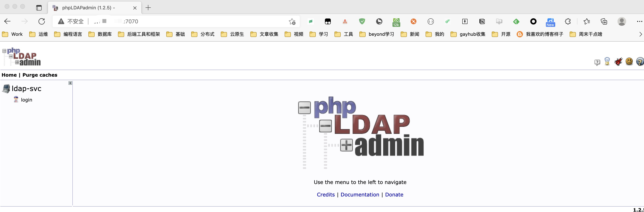The height and width of the screenshot is (212, 644).
Task: Click the speech bubble forum icon
Action: pyautogui.click(x=597, y=62)
